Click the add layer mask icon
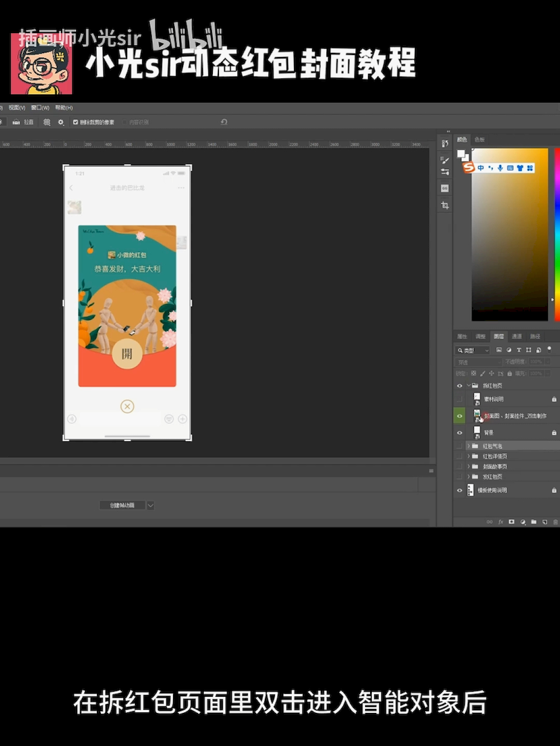This screenshot has height=746, width=560. point(511,521)
